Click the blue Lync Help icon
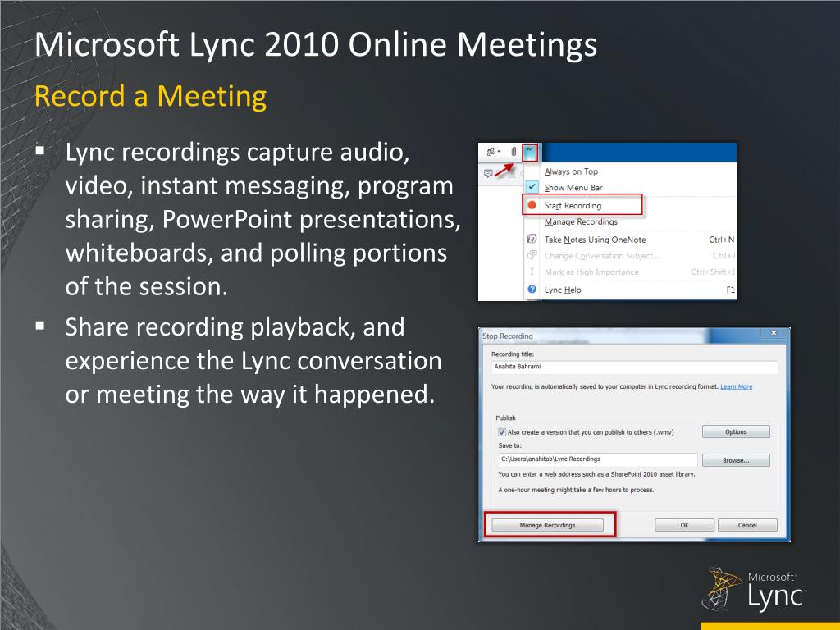The width and height of the screenshot is (840, 630). point(532,290)
